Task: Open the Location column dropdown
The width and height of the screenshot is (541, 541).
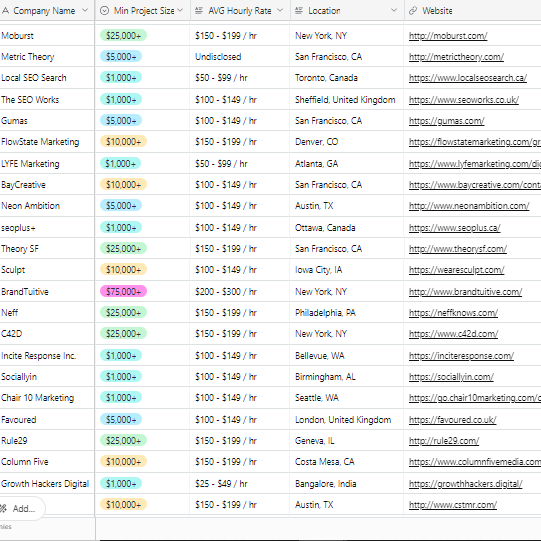Action: [x=394, y=11]
